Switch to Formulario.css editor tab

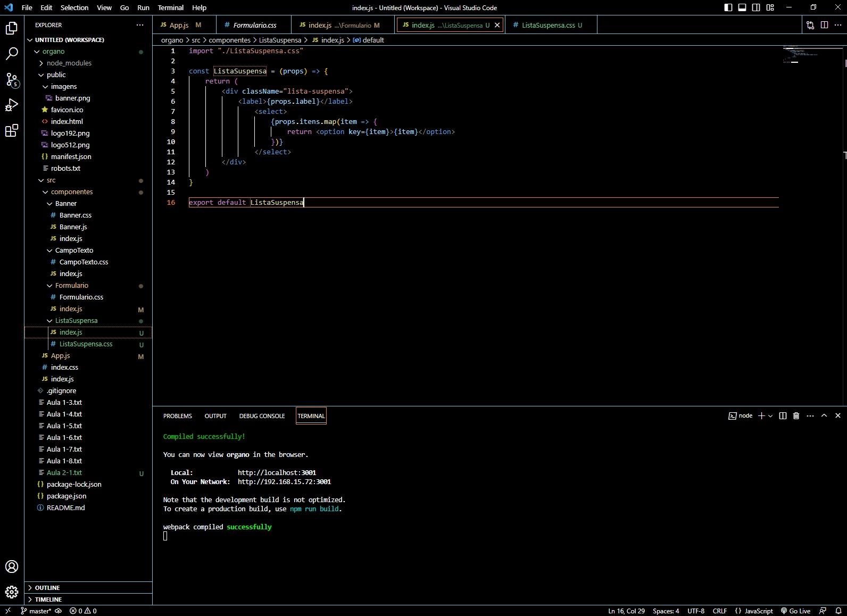click(x=254, y=25)
